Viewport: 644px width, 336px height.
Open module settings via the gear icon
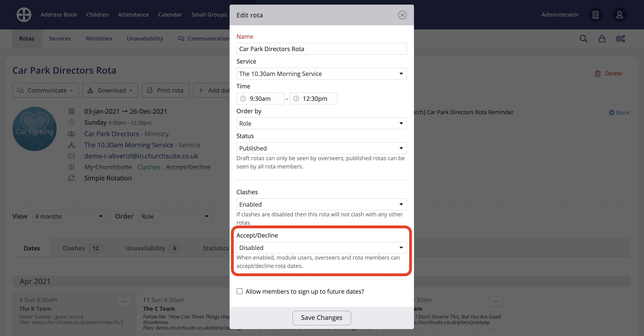pos(620,39)
